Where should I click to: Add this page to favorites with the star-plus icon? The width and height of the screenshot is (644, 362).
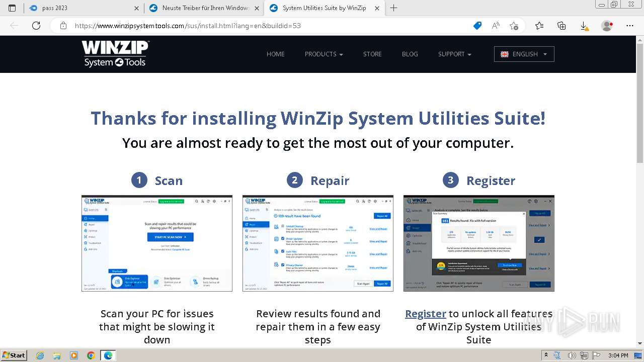pyautogui.click(x=514, y=26)
